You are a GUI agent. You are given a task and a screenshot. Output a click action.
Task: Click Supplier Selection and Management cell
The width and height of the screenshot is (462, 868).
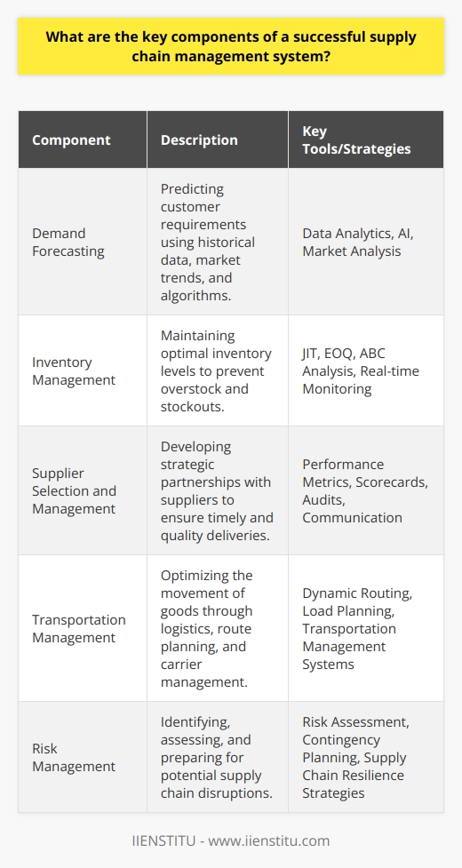click(83, 490)
